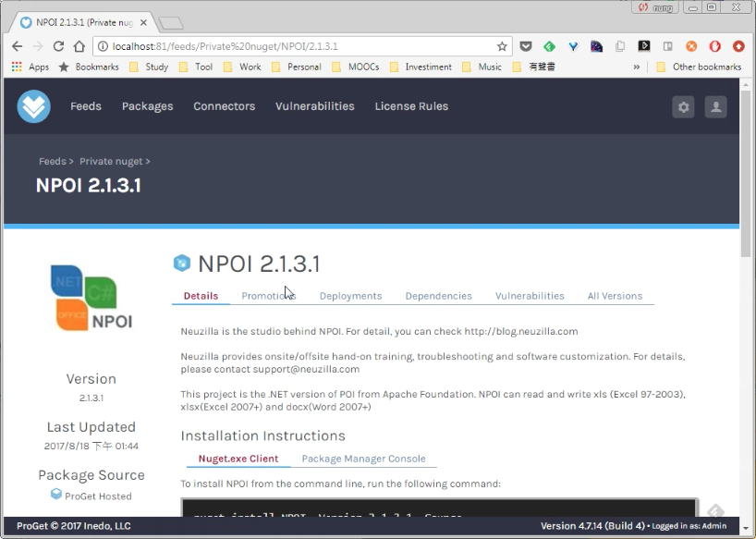The image size is (756, 539).
Task: Click the blue package icon beside NPOI title
Action: (182, 263)
